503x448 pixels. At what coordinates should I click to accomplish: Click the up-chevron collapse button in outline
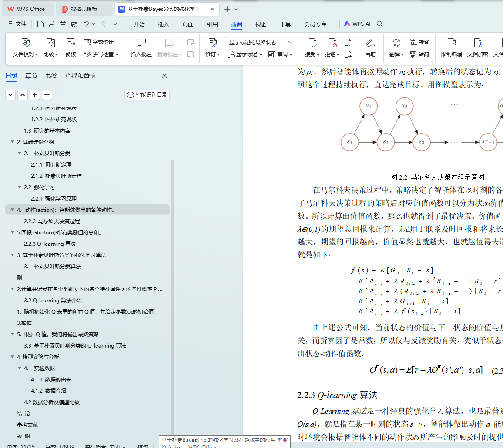[x=23, y=95]
